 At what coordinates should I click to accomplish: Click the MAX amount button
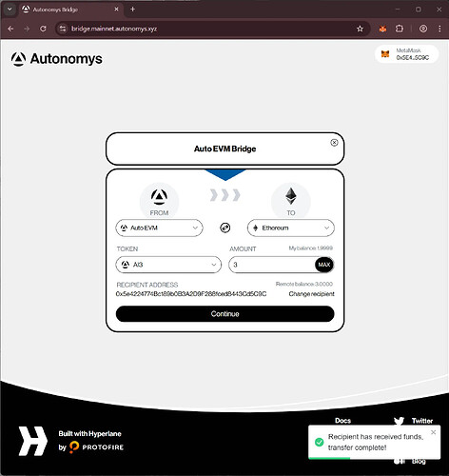point(324,265)
